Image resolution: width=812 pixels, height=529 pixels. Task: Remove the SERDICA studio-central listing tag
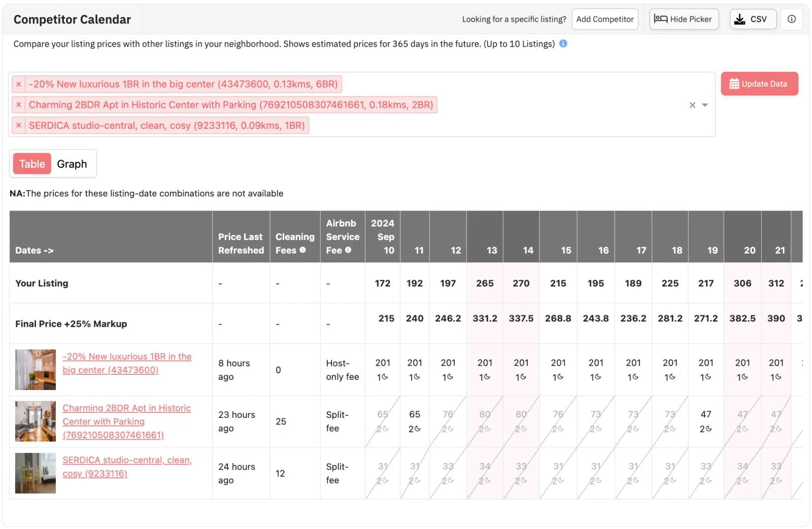click(19, 125)
